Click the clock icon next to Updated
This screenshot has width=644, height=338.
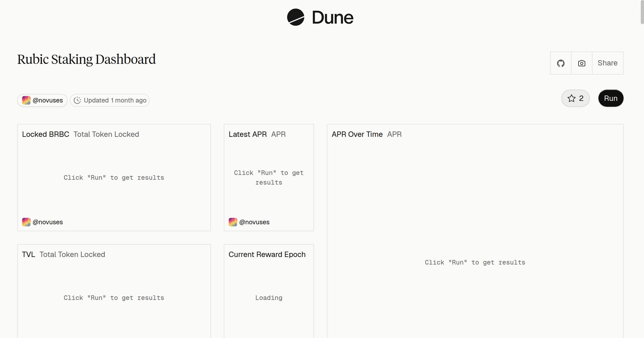77,100
